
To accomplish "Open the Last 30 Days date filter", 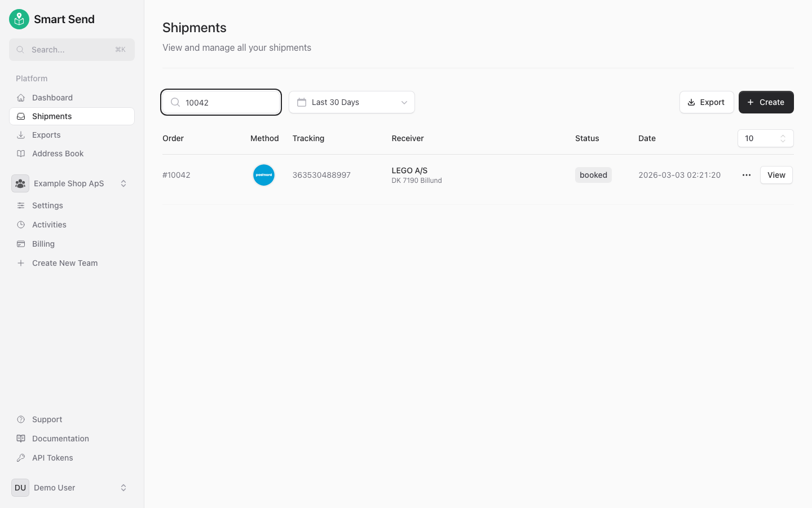I will point(351,102).
